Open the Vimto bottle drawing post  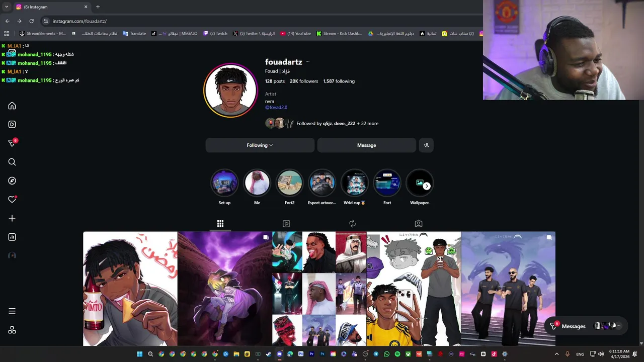point(130,289)
